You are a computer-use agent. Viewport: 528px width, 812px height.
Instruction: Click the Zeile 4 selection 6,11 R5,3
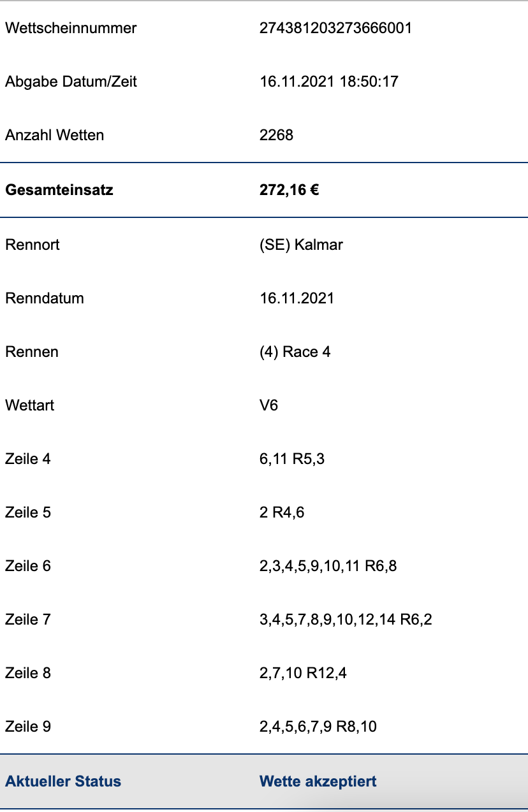pyautogui.click(x=292, y=459)
